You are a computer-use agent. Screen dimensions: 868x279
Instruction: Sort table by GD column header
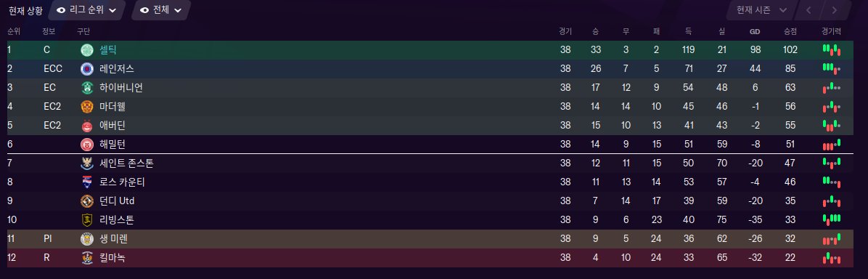click(755, 32)
